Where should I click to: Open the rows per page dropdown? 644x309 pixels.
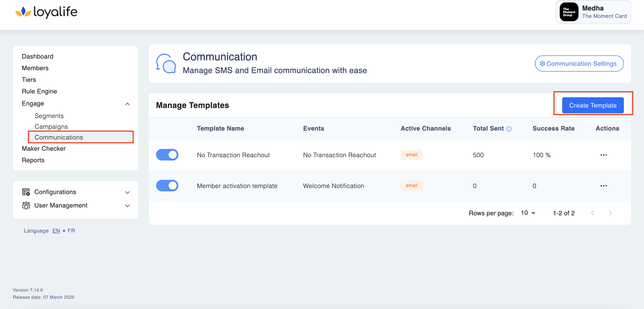[528, 213]
